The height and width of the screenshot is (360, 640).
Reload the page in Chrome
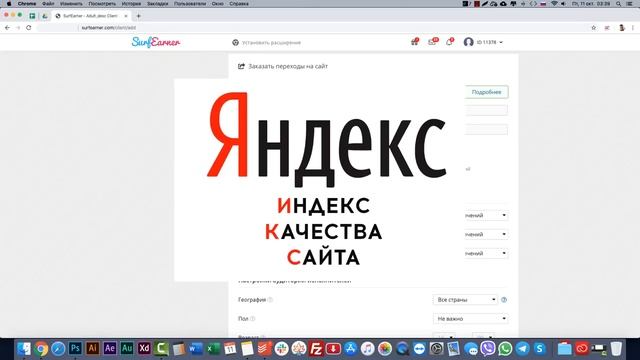coord(29,28)
